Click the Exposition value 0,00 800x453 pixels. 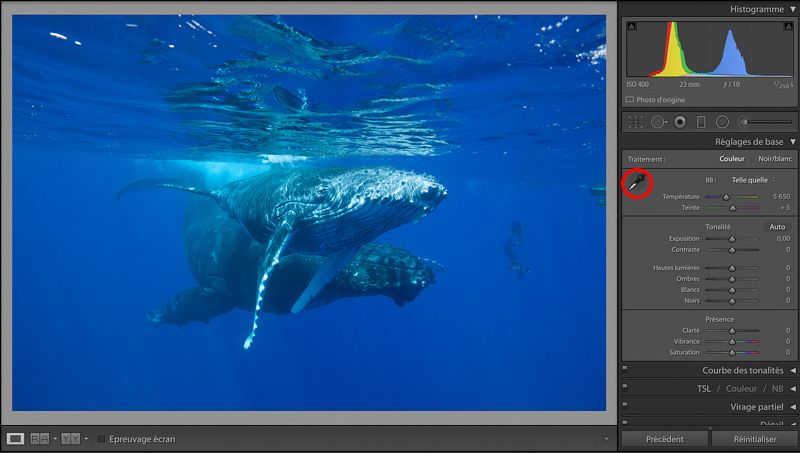pyautogui.click(x=783, y=238)
